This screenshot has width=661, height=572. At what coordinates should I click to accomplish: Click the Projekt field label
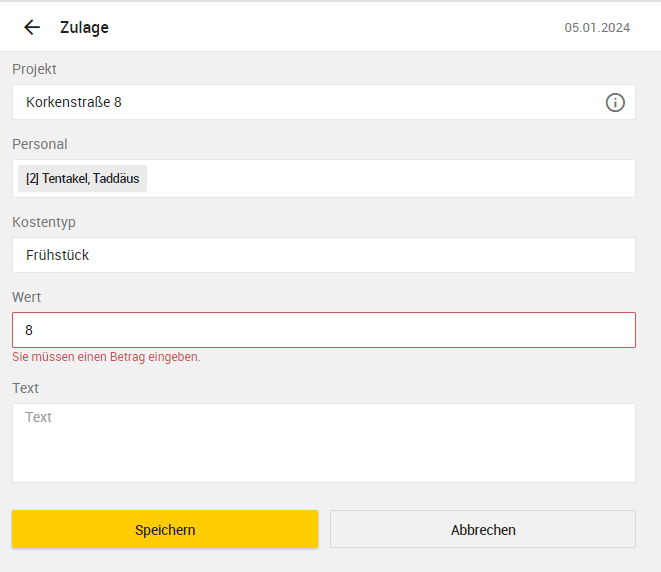point(34,69)
